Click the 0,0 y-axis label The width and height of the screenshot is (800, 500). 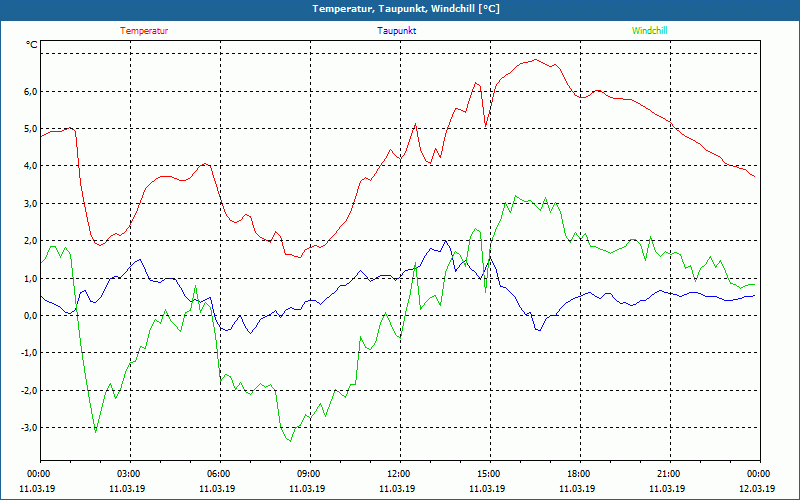[30, 316]
